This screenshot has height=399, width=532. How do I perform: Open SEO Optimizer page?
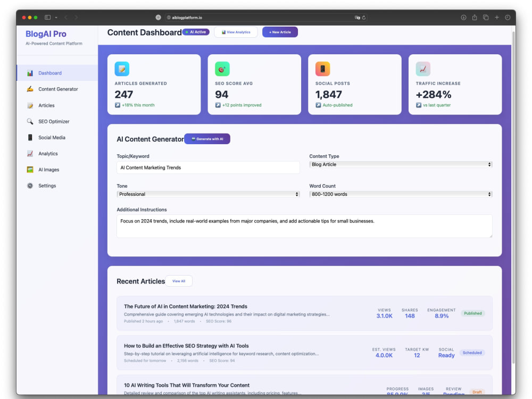57,121
